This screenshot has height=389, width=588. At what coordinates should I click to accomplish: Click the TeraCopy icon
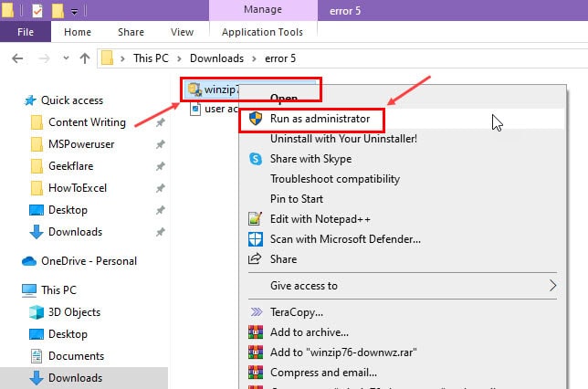(x=257, y=311)
